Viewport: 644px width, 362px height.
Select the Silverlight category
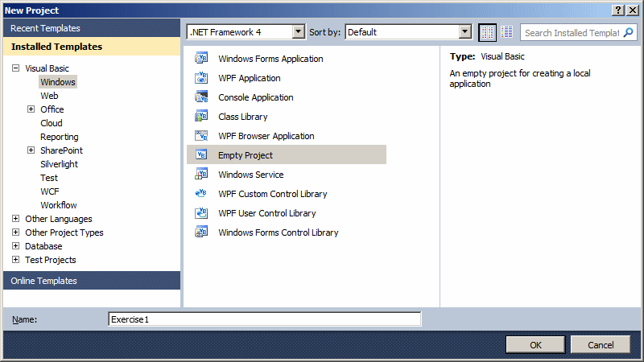click(59, 164)
